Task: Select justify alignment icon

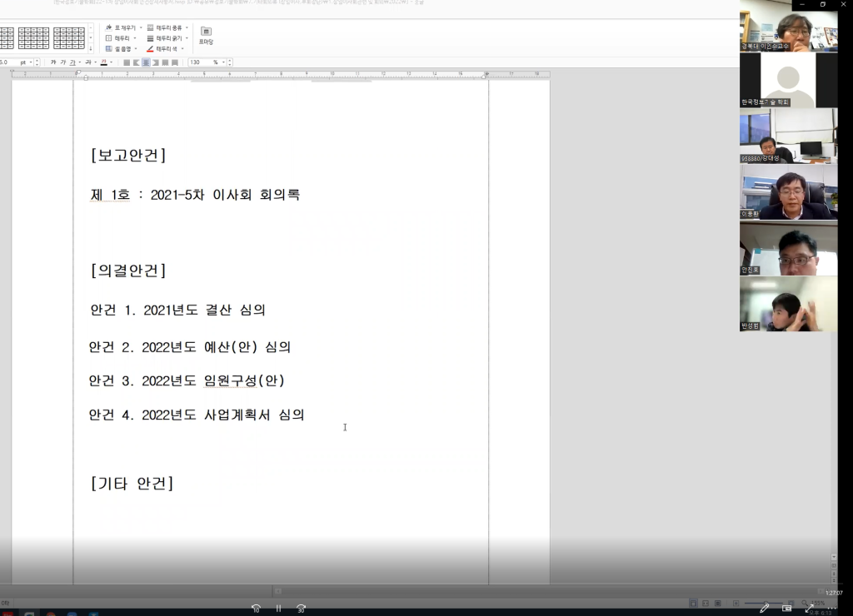Action: pyautogui.click(x=127, y=62)
